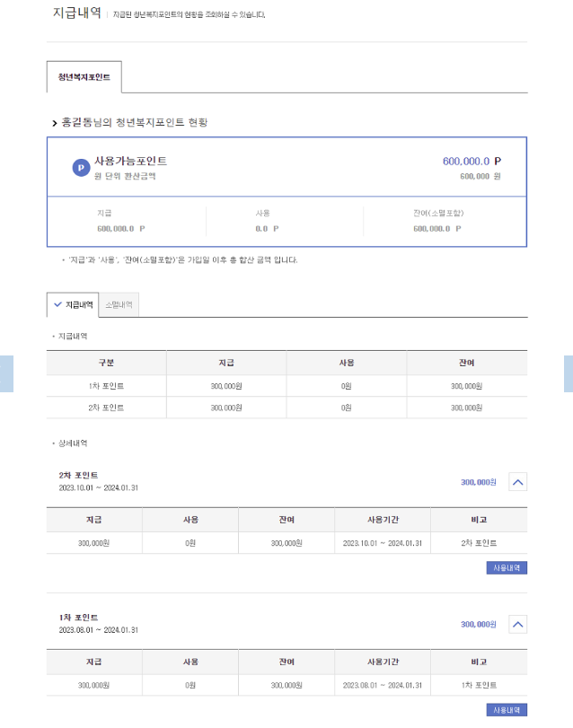This screenshot has width=573, height=728.
Task: Open 사용내역 for 2차 포인트
Action: click(x=507, y=568)
